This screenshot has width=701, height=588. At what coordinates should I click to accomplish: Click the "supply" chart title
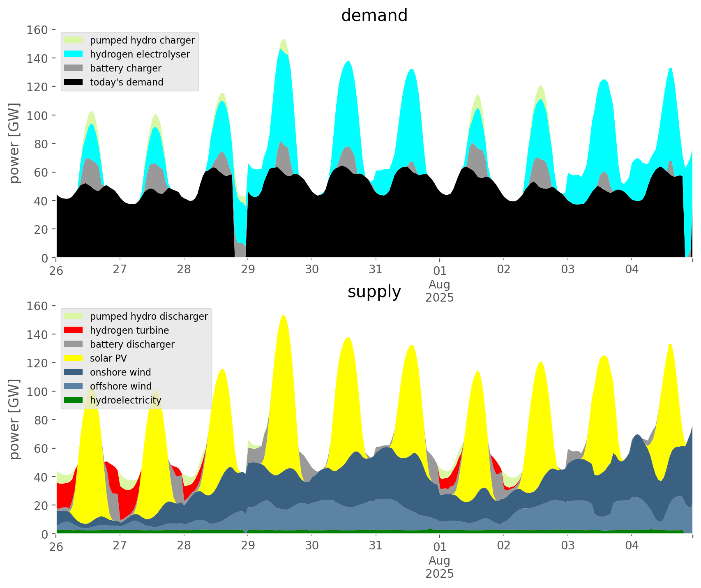point(374,292)
